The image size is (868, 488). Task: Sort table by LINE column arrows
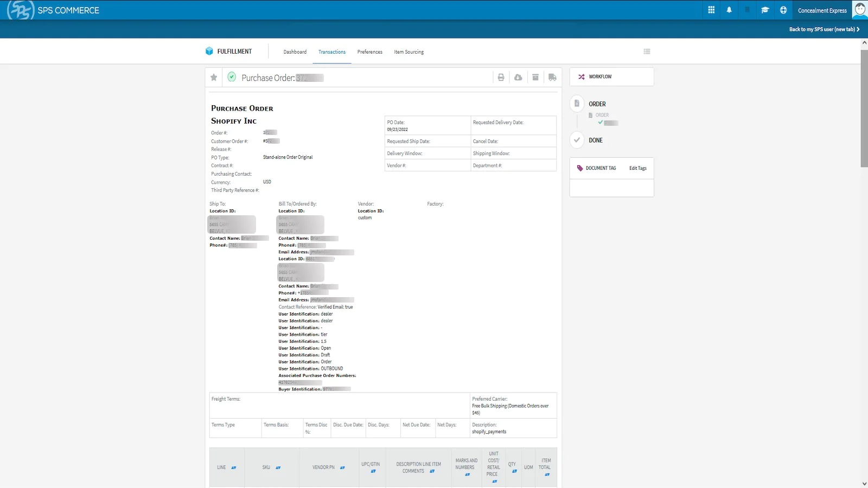pyautogui.click(x=234, y=467)
